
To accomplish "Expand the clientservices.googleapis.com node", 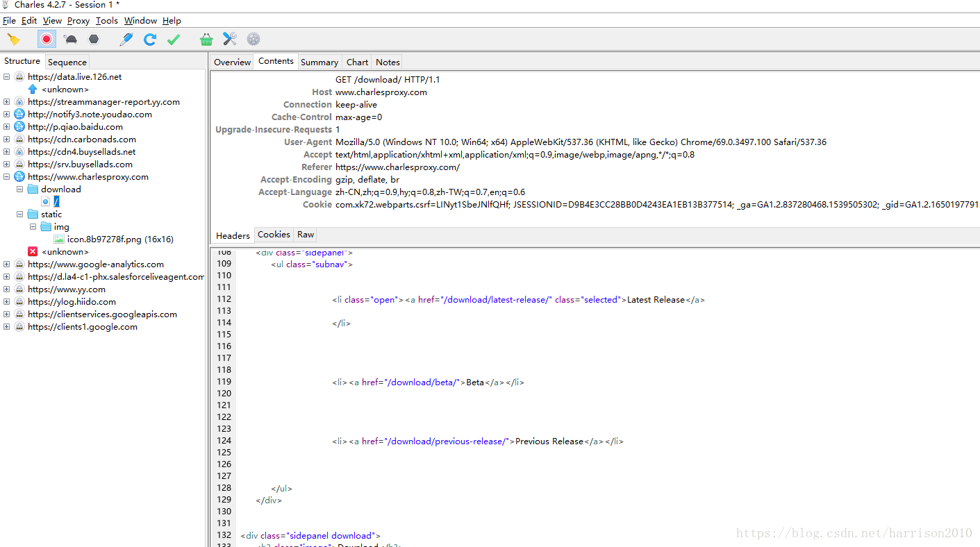I will [x=6, y=314].
